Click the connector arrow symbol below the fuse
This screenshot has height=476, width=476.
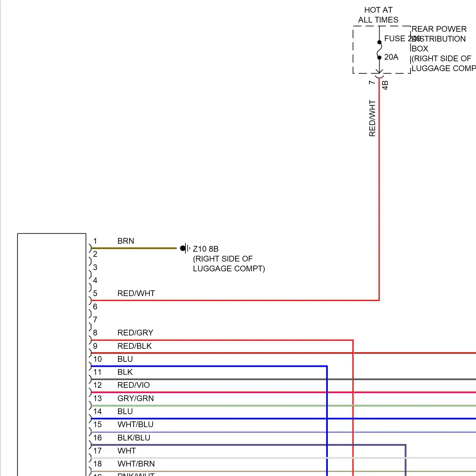click(x=379, y=74)
